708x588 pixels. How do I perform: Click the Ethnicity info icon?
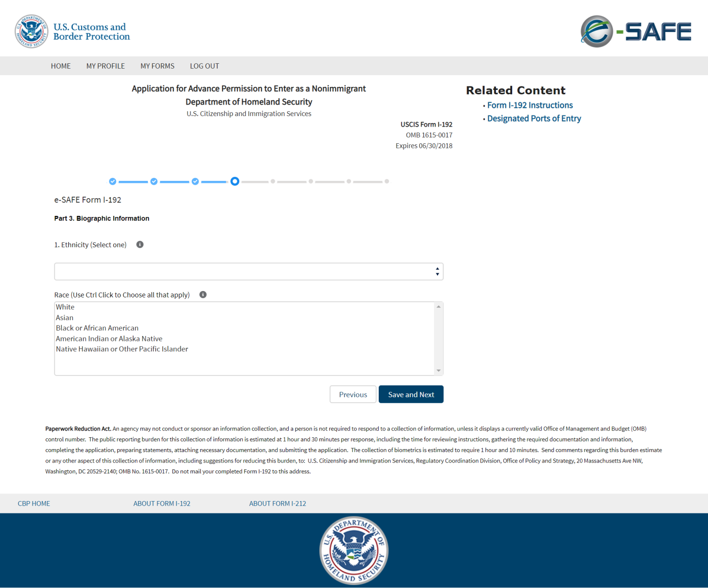tap(140, 245)
